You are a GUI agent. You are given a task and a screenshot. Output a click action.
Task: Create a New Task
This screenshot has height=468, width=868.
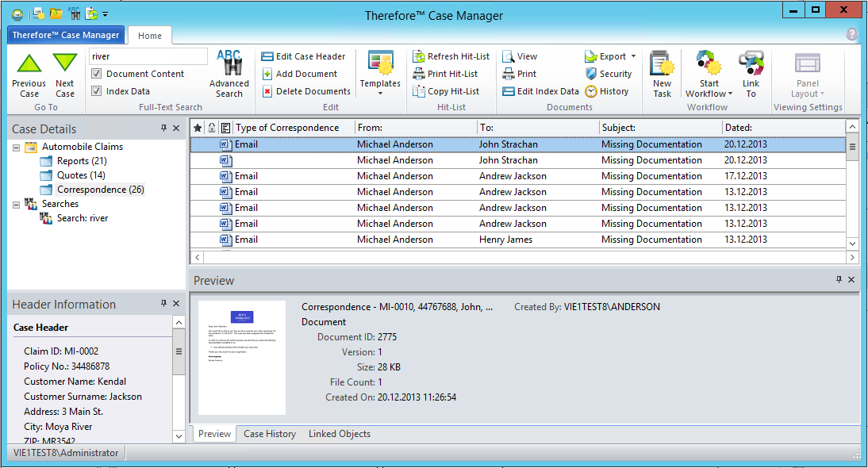[662, 65]
